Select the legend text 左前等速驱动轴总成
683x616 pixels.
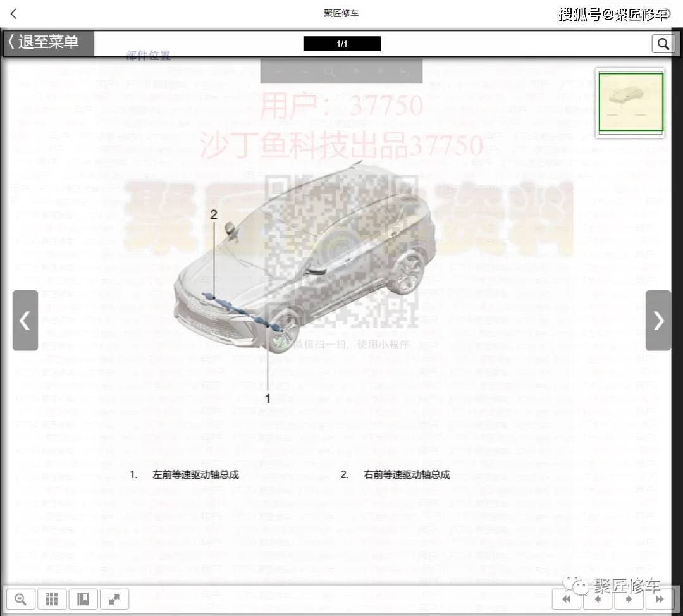click(x=195, y=474)
